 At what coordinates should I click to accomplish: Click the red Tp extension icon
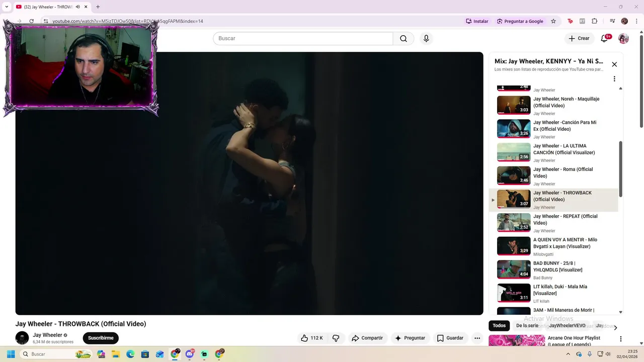(x=570, y=21)
